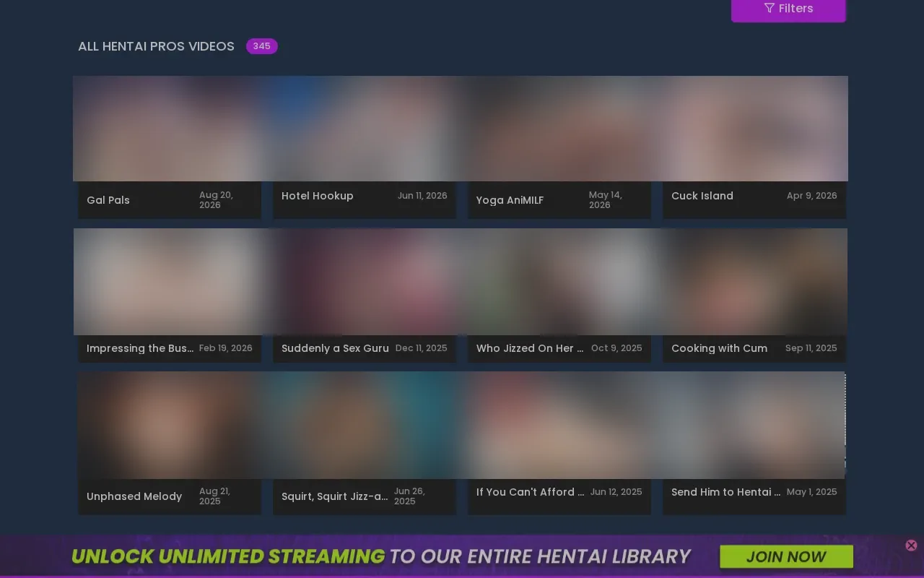This screenshot has height=578, width=924.
Task: Click the Suddenly a Sex Guru title
Action: pos(335,348)
